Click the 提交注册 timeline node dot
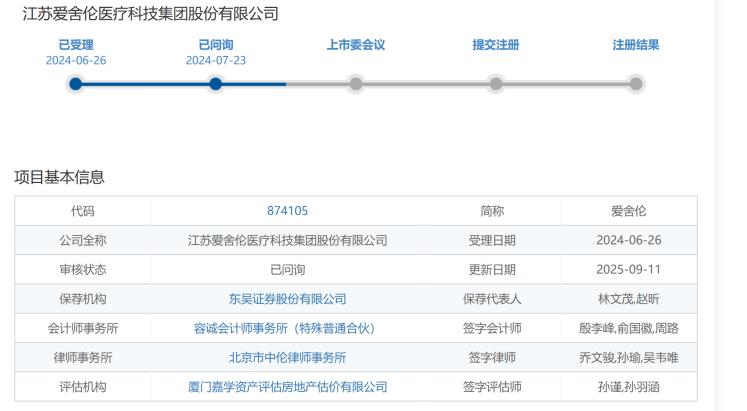 pyautogui.click(x=495, y=84)
